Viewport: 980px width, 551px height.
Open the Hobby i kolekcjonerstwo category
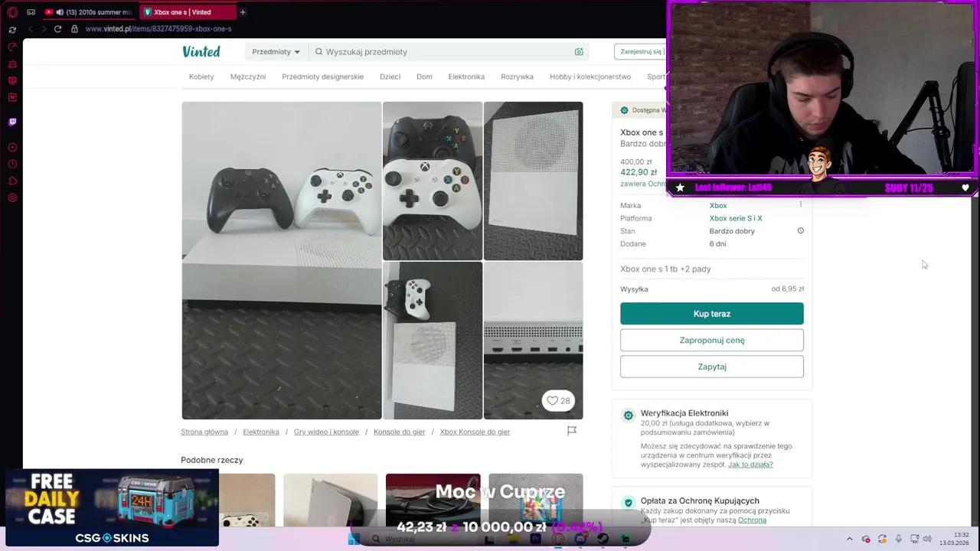590,77
